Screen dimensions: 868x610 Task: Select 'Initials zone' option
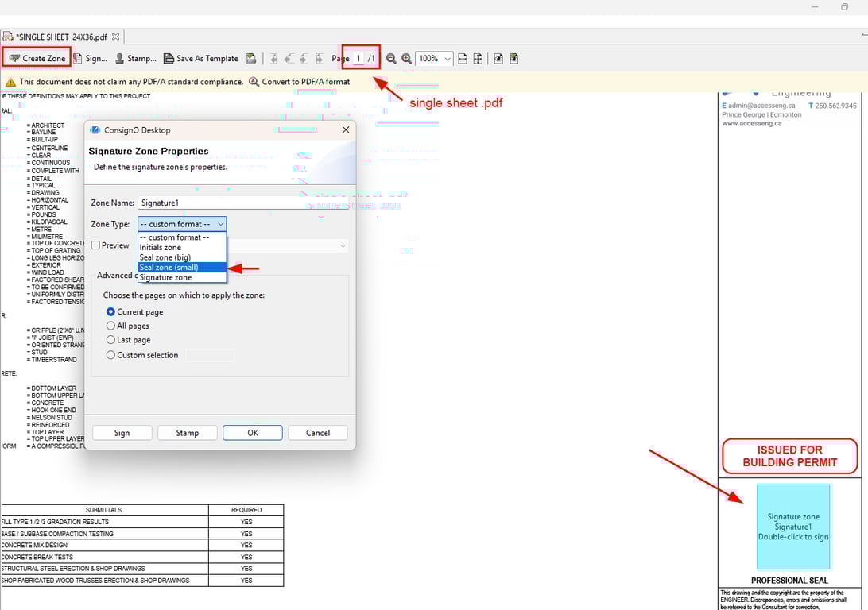[x=182, y=247]
